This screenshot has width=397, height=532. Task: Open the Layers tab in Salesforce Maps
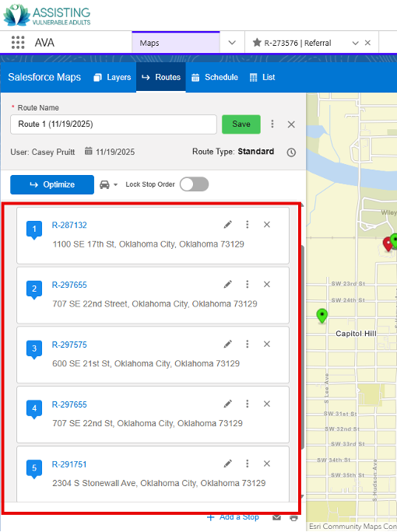point(112,77)
